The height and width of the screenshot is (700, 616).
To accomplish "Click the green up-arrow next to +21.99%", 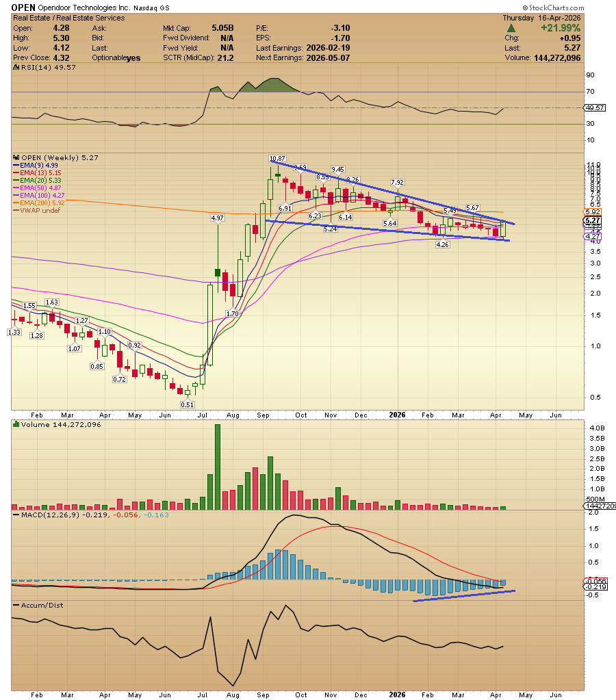I will coord(511,28).
